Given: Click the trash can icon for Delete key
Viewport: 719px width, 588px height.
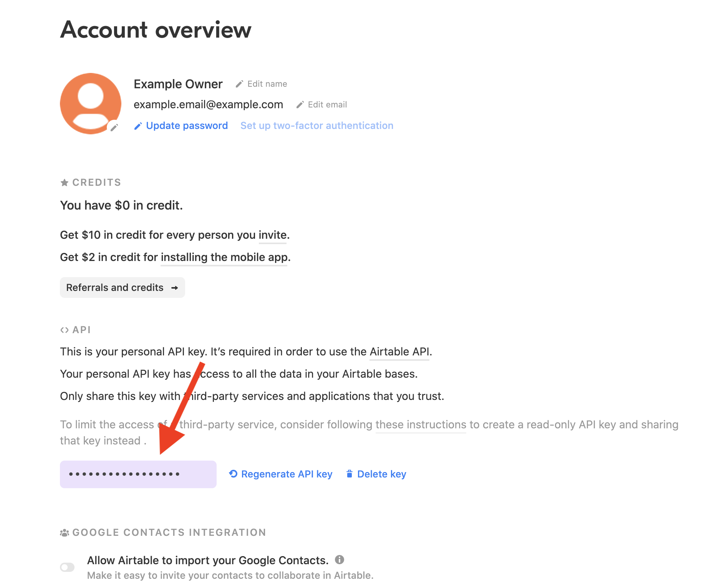Looking at the screenshot, I should (x=349, y=474).
